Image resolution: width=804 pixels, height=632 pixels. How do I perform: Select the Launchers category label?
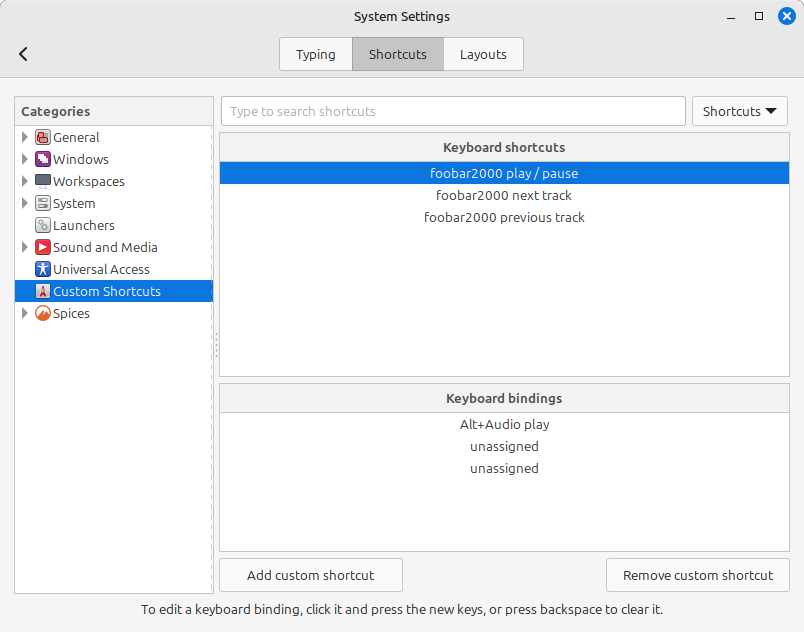tap(84, 226)
